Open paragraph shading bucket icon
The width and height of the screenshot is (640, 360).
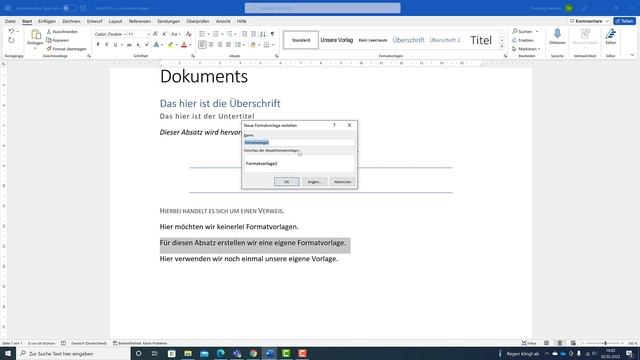pos(253,44)
